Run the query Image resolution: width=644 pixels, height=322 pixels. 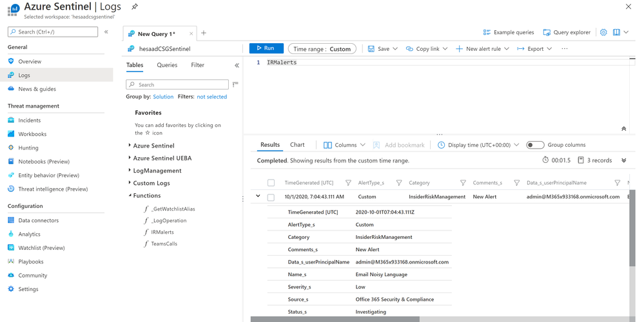[x=266, y=48]
